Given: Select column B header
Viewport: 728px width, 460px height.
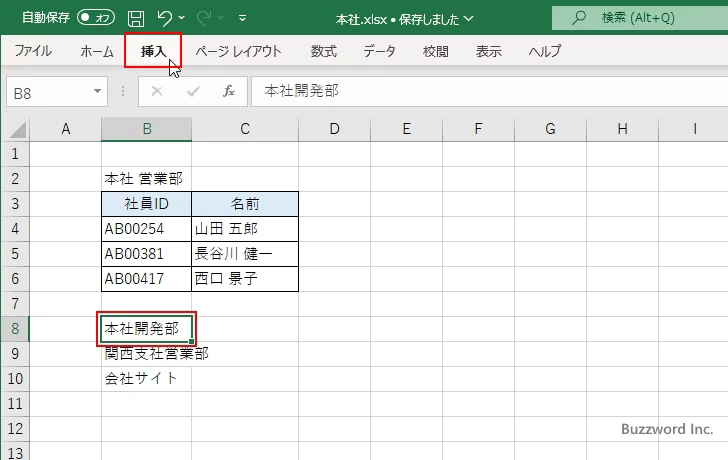Looking at the screenshot, I should 147,129.
